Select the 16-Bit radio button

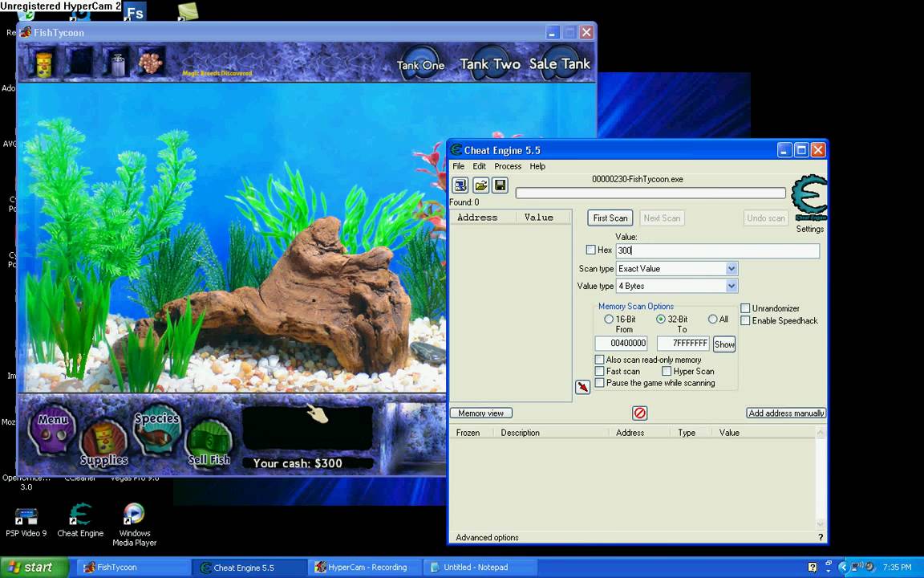click(609, 319)
